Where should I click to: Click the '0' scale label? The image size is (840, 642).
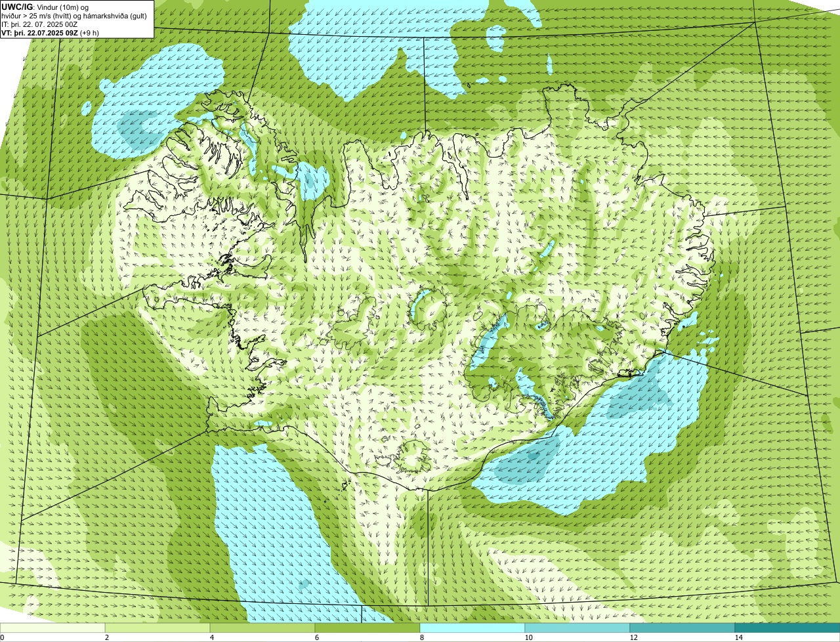[x=3, y=637]
